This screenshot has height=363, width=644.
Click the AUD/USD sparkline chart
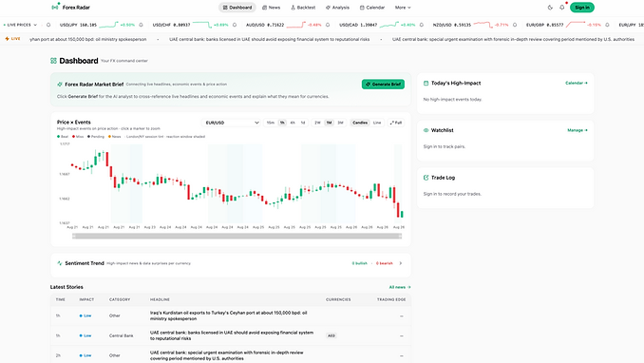(295, 25)
